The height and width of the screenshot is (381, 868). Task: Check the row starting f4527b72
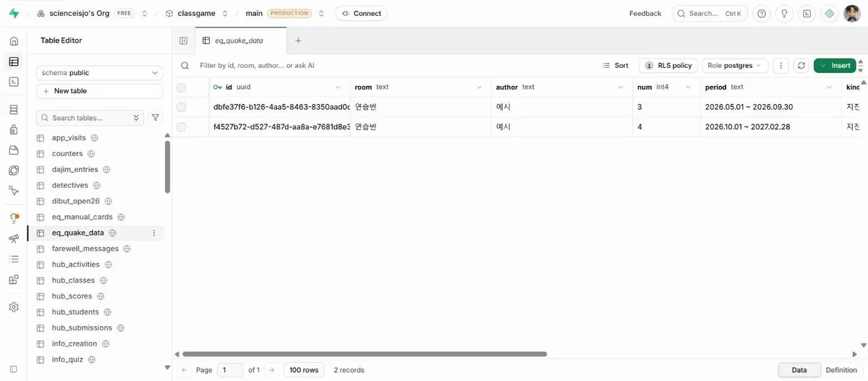point(182,127)
